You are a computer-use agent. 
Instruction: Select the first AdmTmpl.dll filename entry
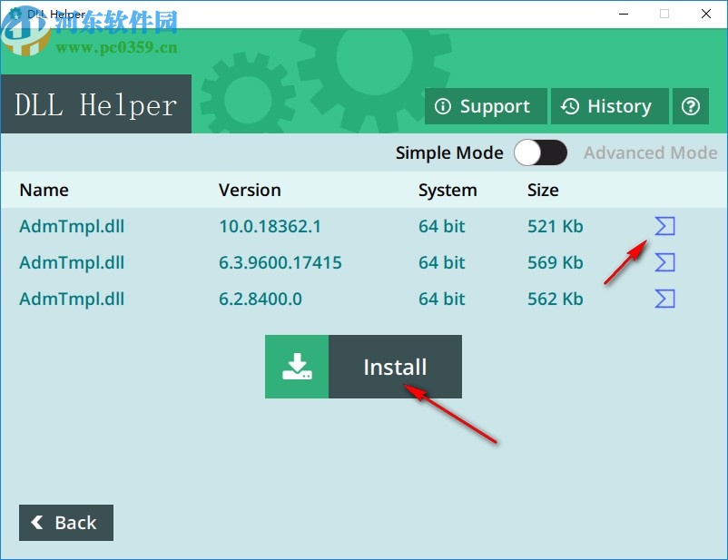pyautogui.click(x=72, y=226)
